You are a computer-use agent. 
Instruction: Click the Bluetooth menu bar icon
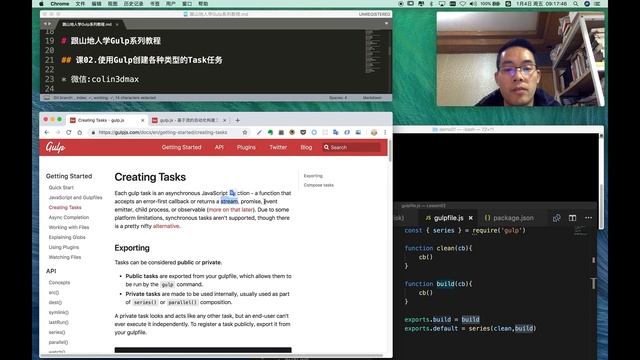point(431,4)
